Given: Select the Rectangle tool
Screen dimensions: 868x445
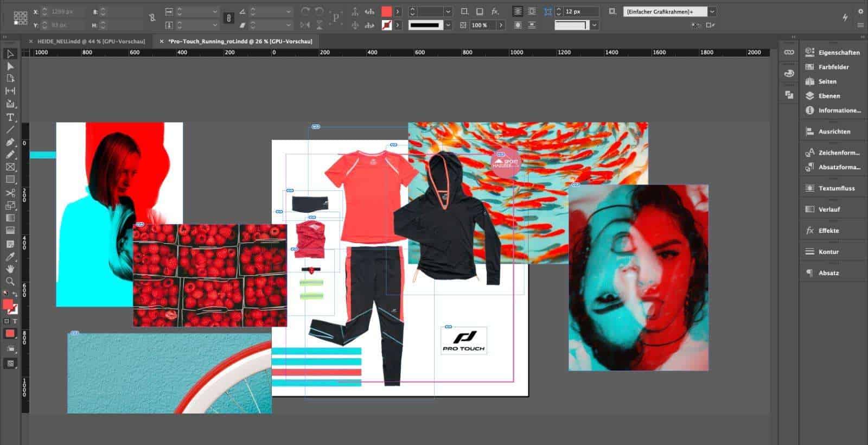Looking at the screenshot, I should click(10, 180).
